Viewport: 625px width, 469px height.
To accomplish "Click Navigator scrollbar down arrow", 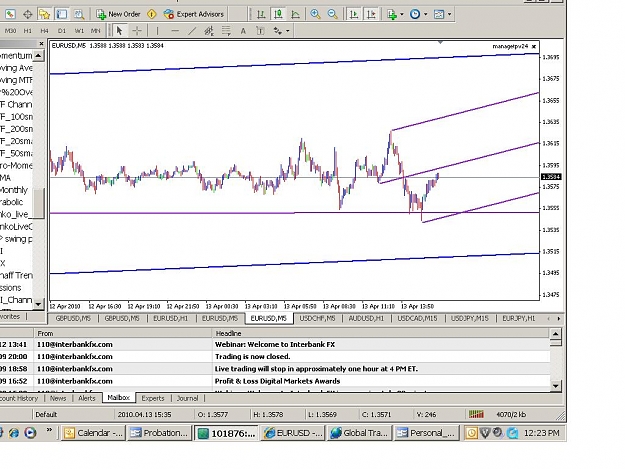I will [38, 304].
